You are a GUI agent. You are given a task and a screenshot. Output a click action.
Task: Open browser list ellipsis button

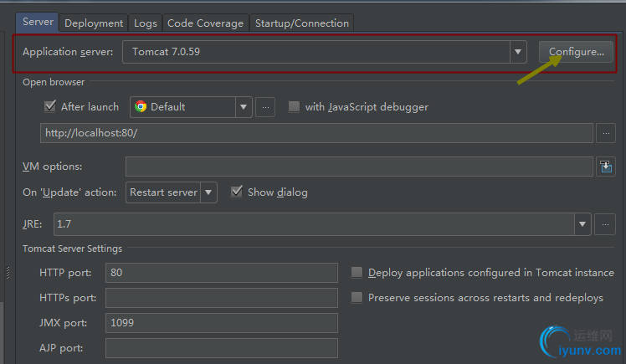pyautogui.click(x=265, y=107)
